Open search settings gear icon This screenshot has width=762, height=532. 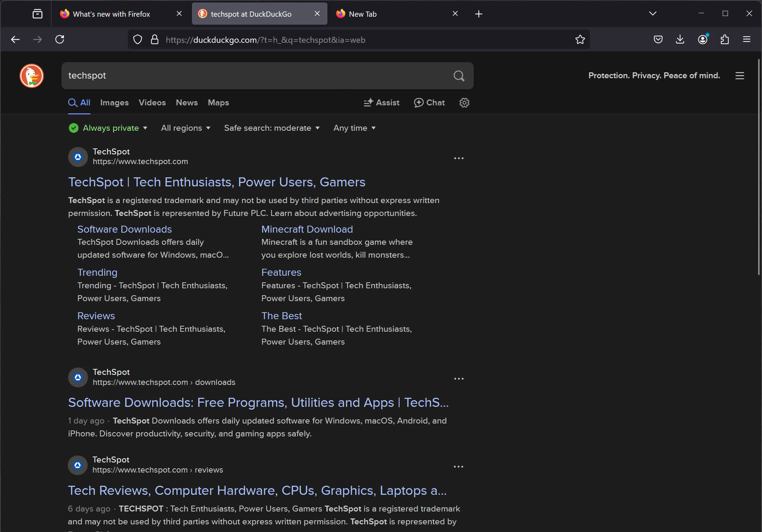tap(464, 103)
